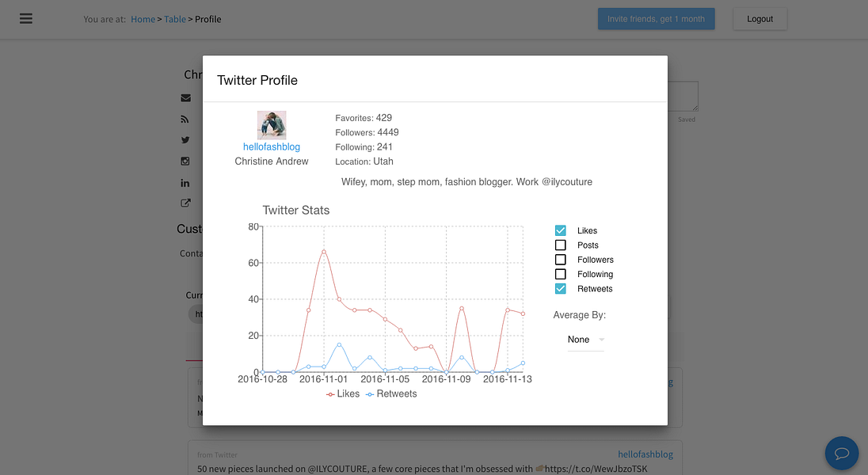Disable the Retweets checkbox
Viewport: 868px width, 475px height.
click(x=560, y=288)
